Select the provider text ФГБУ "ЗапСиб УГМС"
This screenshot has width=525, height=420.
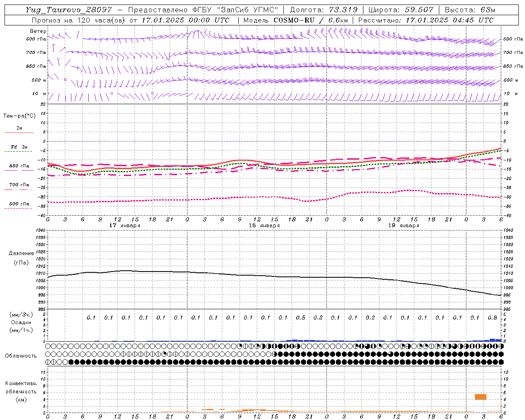[235, 10]
